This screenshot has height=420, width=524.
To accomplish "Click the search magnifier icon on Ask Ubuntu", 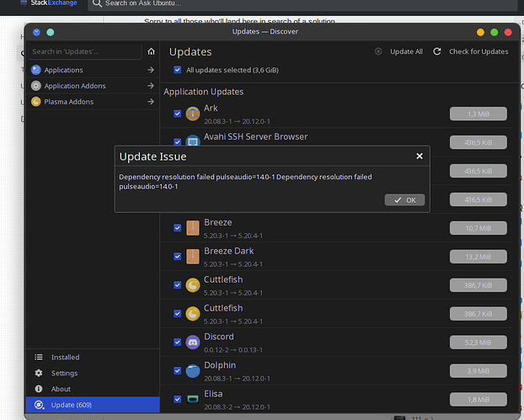I will (97, 3).
